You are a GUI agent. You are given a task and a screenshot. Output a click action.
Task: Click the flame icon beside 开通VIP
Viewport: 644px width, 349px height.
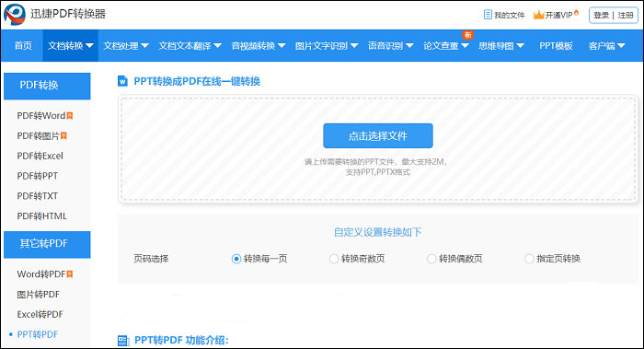[x=576, y=13]
